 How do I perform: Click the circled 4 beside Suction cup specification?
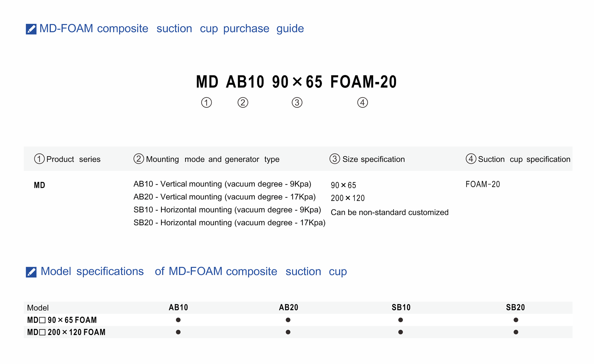(471, 159)
